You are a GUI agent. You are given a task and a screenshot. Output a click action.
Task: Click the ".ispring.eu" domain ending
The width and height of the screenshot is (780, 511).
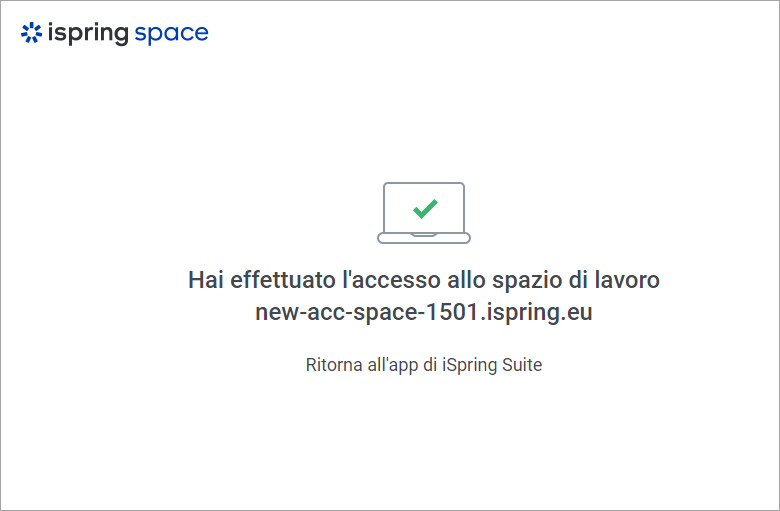(537, 312)
